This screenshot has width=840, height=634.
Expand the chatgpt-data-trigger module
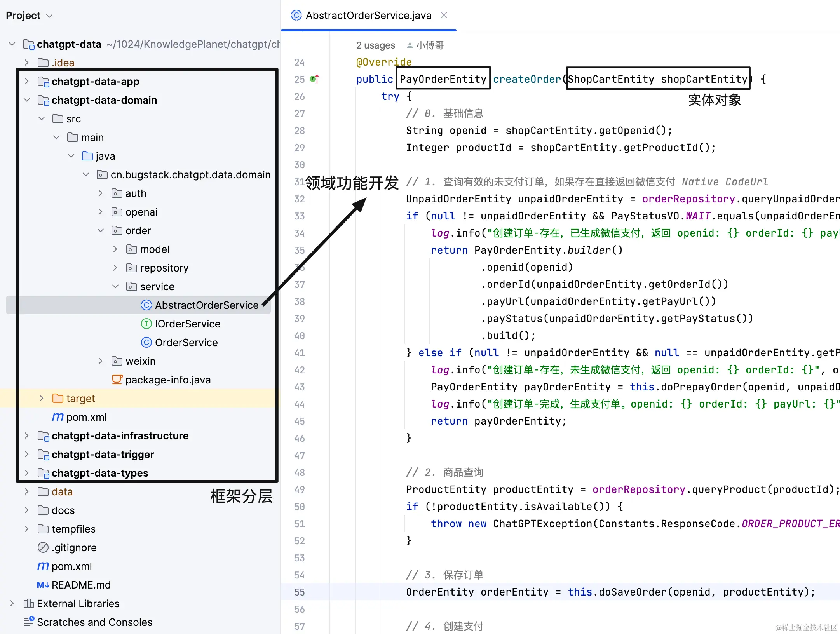(26, 454)
